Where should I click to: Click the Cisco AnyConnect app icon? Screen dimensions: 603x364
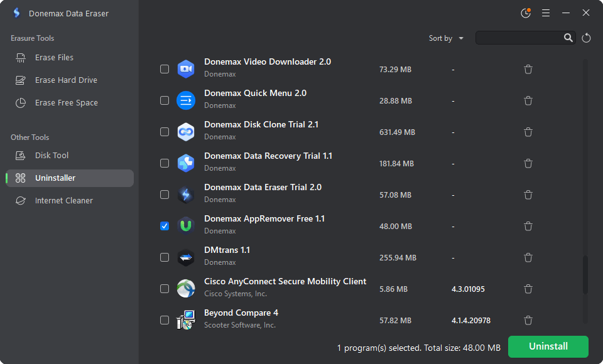point(186,289)
